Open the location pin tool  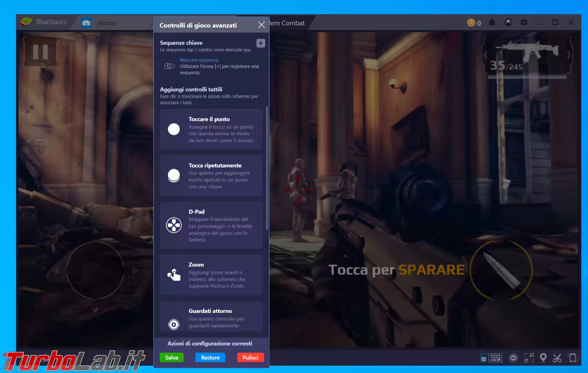pyautogui.click(x=543, y=358)
